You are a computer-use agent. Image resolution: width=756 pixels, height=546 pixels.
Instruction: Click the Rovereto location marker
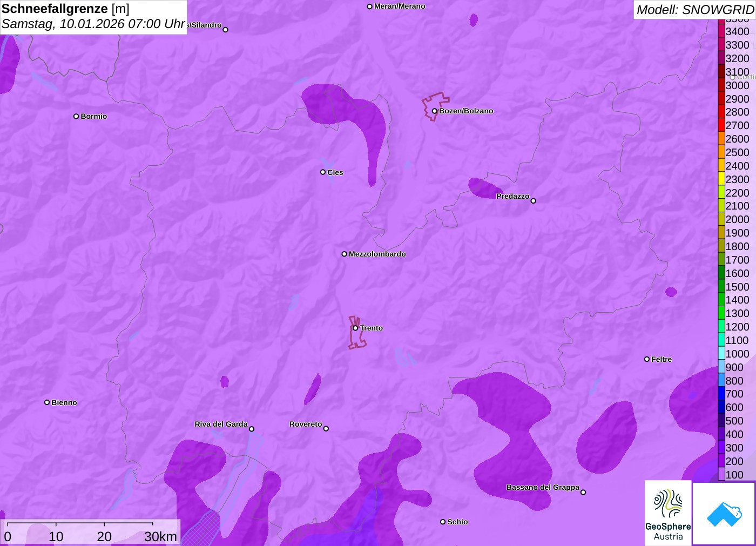click(x=326, y=429)
